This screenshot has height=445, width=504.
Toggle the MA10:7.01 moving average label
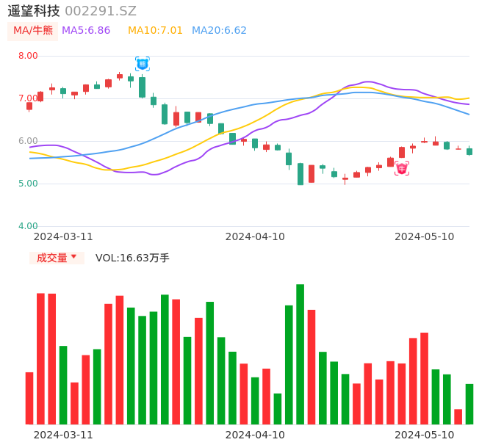tap(155, 31)
